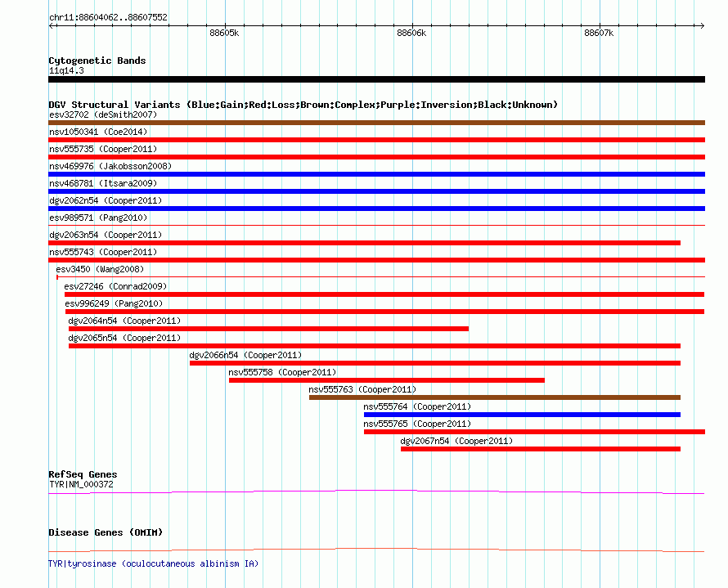Open esv27246 (Conrad2009) variant label
The width and height of the screenshot is (728, 588).
pos(115,286)
